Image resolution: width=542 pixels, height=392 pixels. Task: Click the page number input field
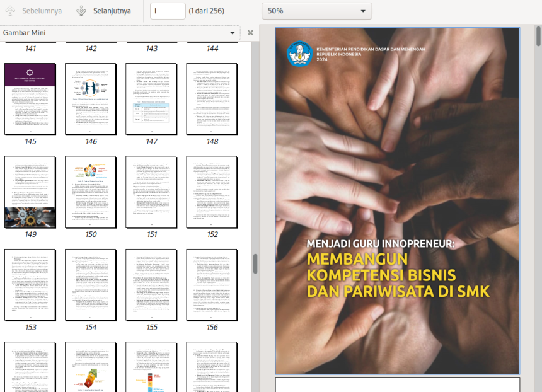coord(168,11)
